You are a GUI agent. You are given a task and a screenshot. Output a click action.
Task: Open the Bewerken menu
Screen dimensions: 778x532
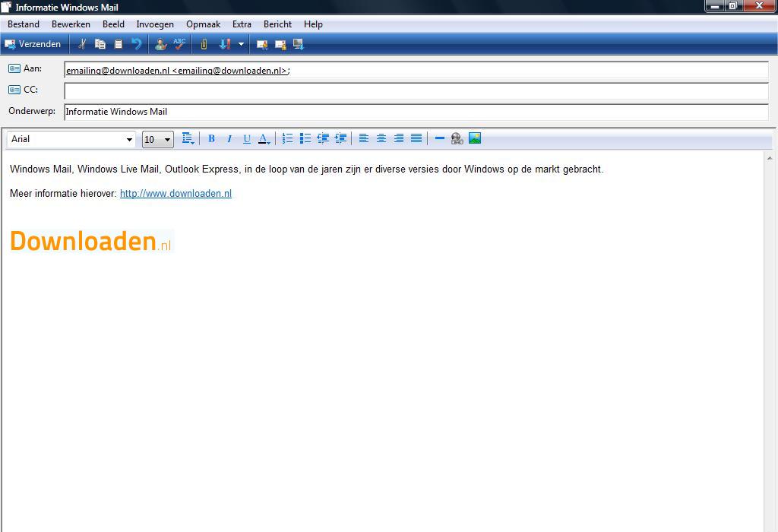(71, 24)
